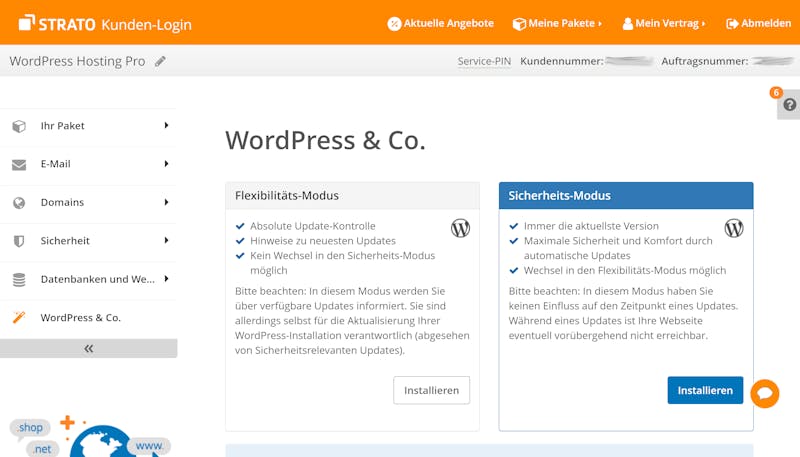Open WordPress & Co. in the sidebar
Image resolution: width=800 pixels, height=457 pixels.
pos(88,317)
